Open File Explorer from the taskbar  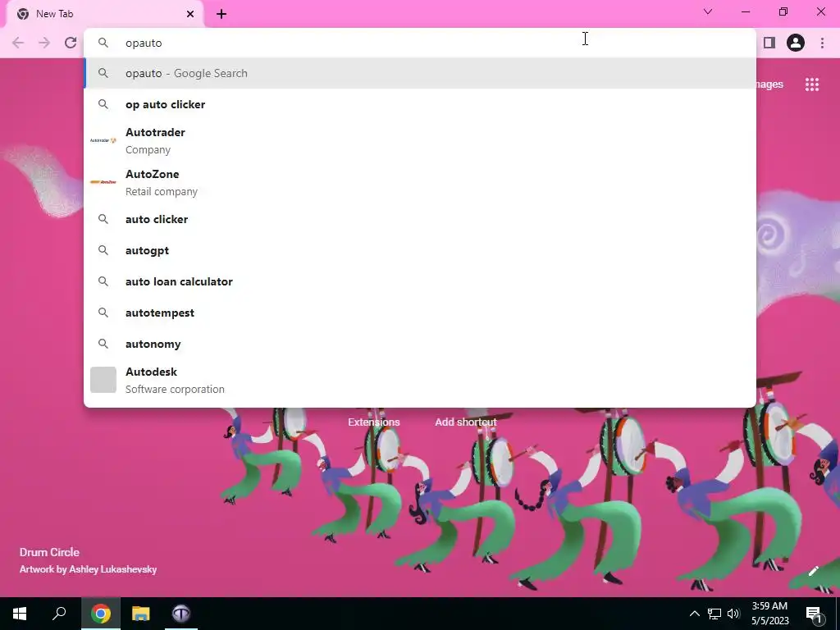click(x=141, y=614)
